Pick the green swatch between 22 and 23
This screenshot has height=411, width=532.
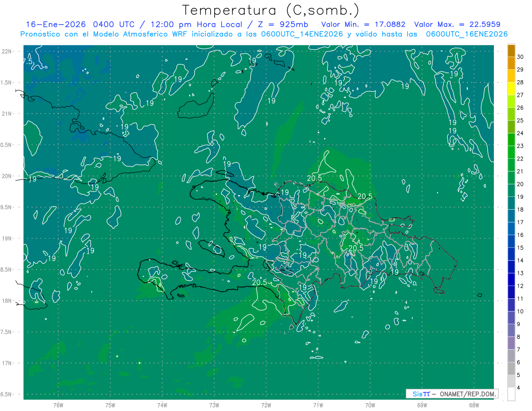click(x=511, y=153)
